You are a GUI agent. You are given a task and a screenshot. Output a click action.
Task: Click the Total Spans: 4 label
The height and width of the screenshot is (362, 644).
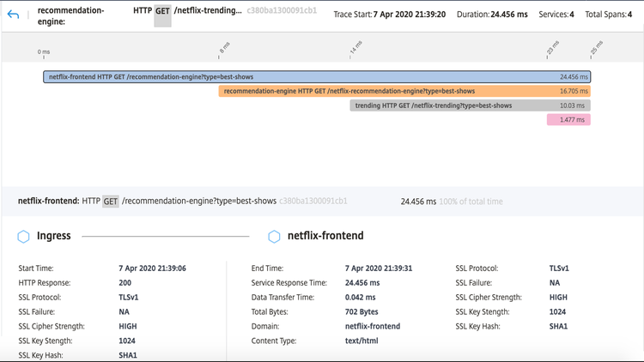(608, 15)
